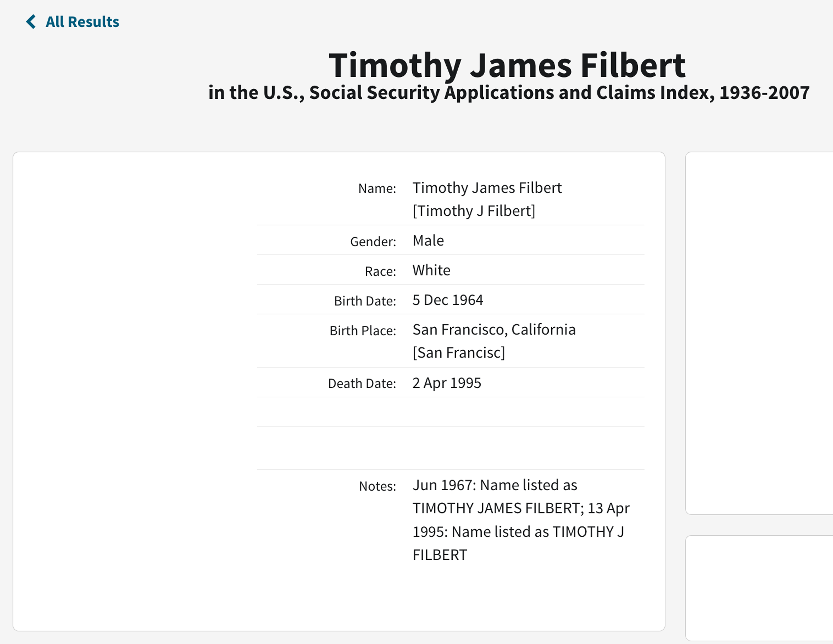Viewport: 833px width, 644px height.
Task: Click the birth date 5 Dec 1964
Action: point(448,300)
